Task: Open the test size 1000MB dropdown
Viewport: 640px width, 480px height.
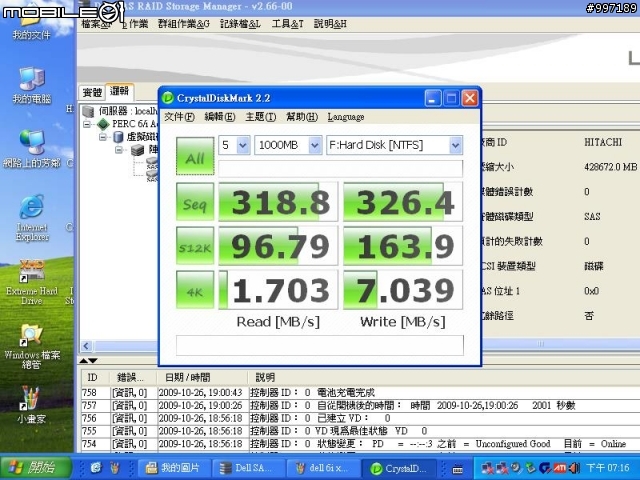Action: 315,145
